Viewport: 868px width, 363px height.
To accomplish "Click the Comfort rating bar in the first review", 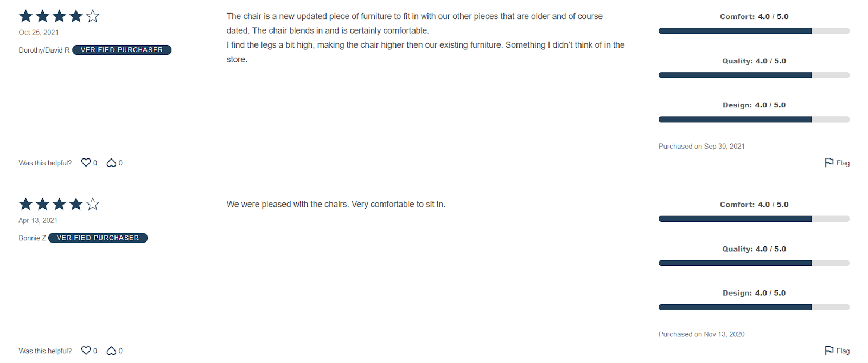I will [x=754, y=31].
